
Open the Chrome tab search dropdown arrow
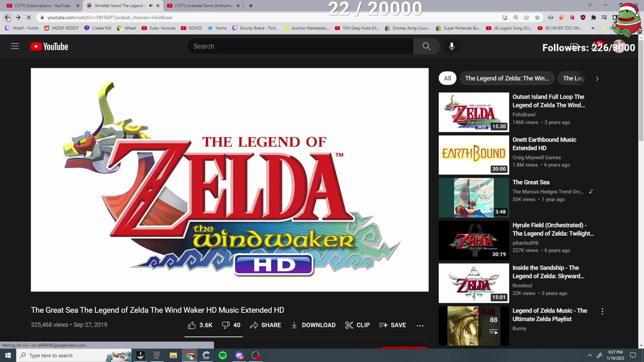(x=590, y=5)
